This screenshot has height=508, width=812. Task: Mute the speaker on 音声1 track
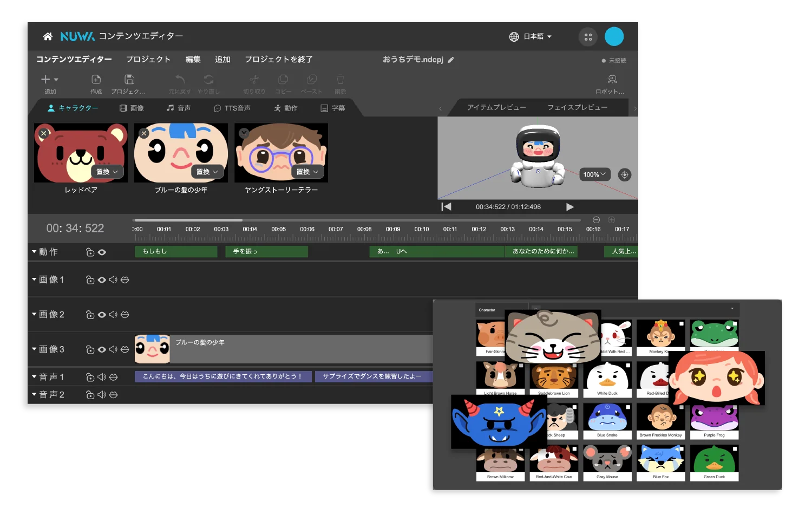pos(102,377)
